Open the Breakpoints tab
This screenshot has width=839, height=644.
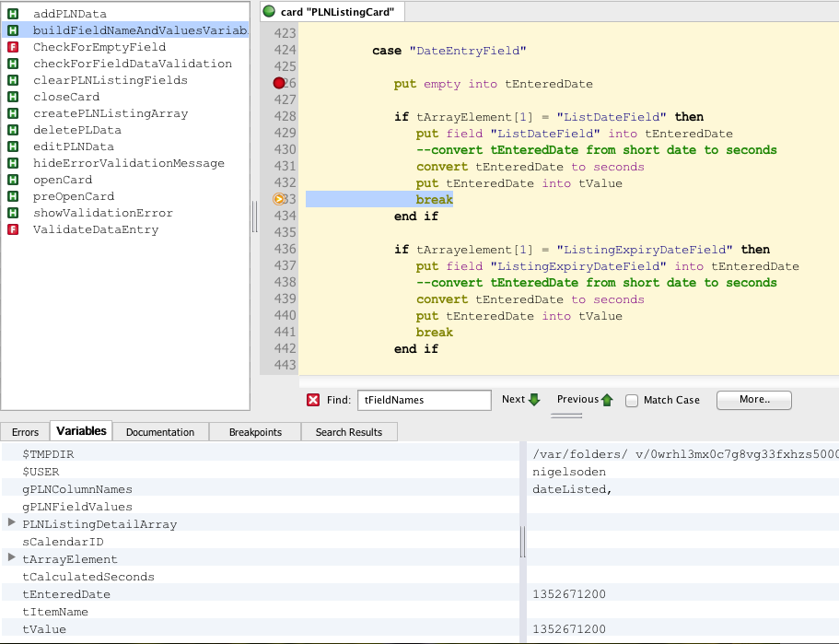coord(255,432)
